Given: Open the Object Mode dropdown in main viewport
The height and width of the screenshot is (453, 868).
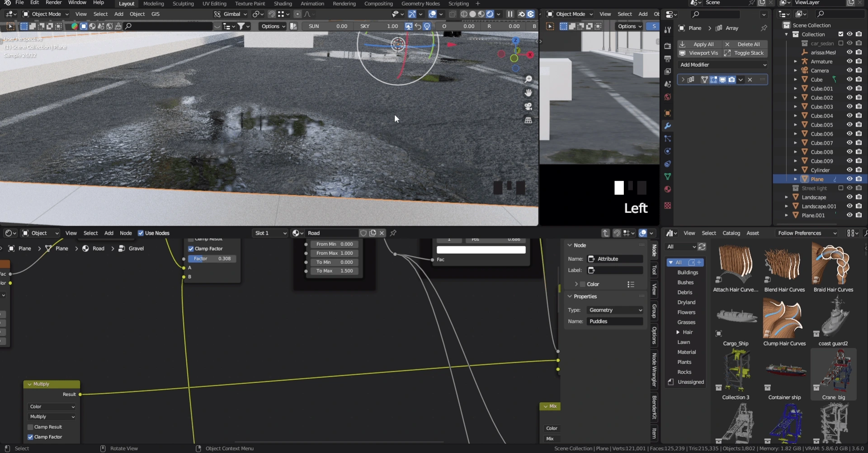Looking at the screenshot, I should click(x=46, y=14).
